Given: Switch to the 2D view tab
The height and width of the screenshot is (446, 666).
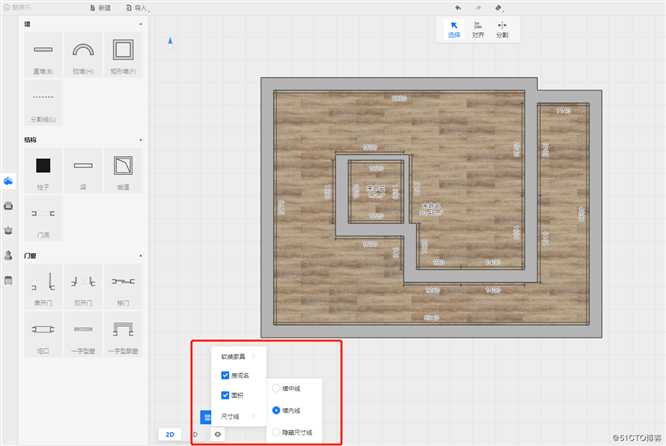Looking at the screenshot, I should tap(170, 435).
